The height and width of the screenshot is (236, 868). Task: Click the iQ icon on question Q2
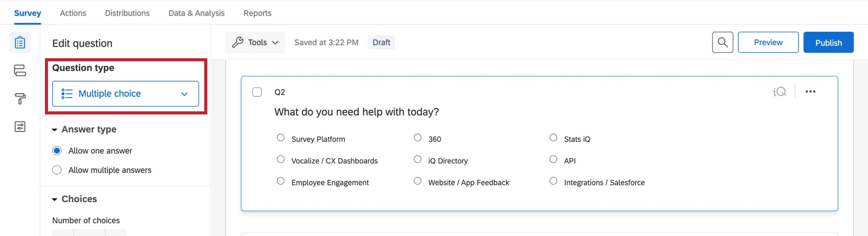pos(779,92)
